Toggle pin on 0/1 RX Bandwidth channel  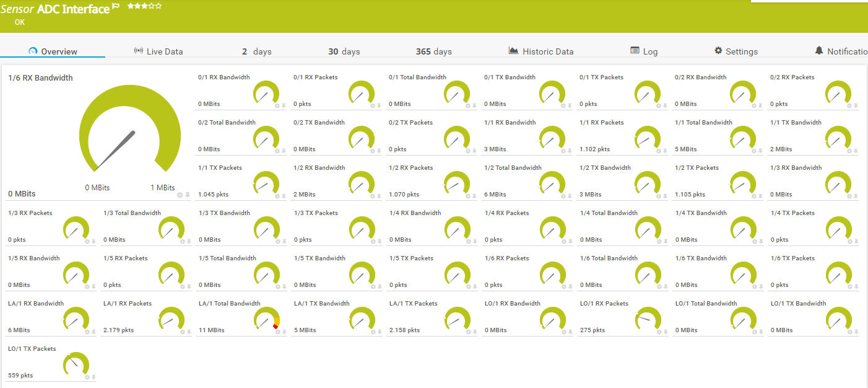click(x=284, y=106)
